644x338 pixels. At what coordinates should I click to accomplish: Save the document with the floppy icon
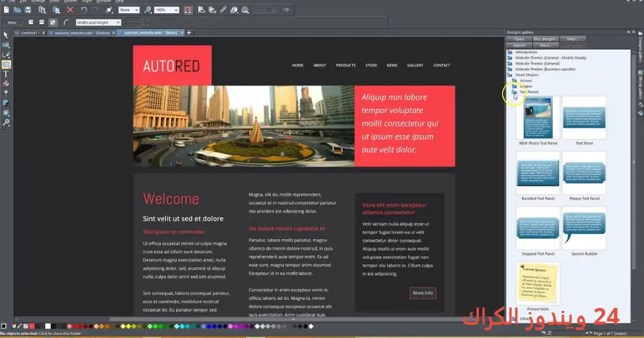pyautogui.click(x=28, y=10)
